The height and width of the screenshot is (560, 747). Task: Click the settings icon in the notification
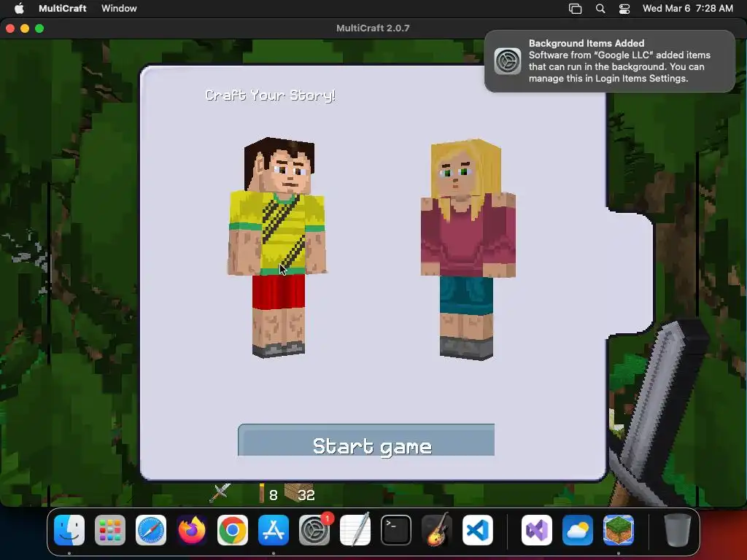tap(508, 61)
